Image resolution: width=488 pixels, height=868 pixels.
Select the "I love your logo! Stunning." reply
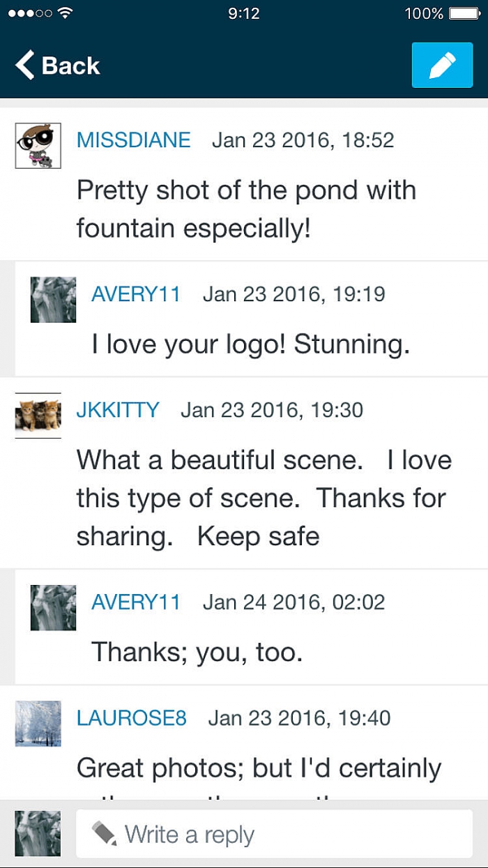(x=250, y=344)
